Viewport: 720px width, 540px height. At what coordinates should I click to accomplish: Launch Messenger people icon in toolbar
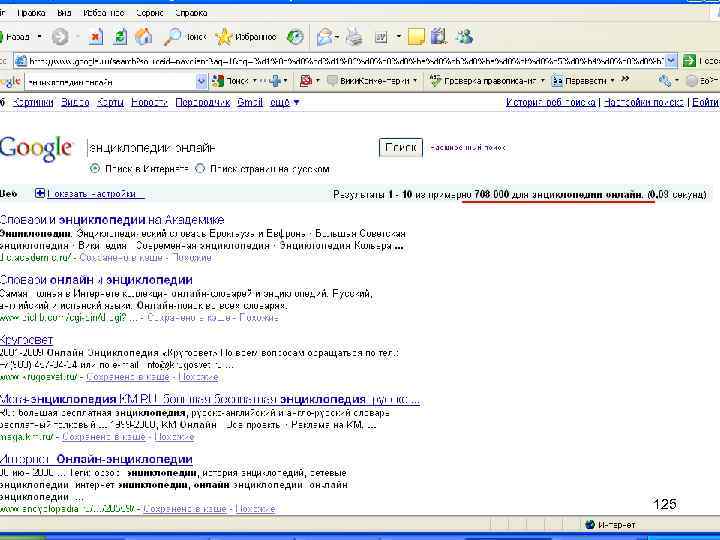point(465,36)
